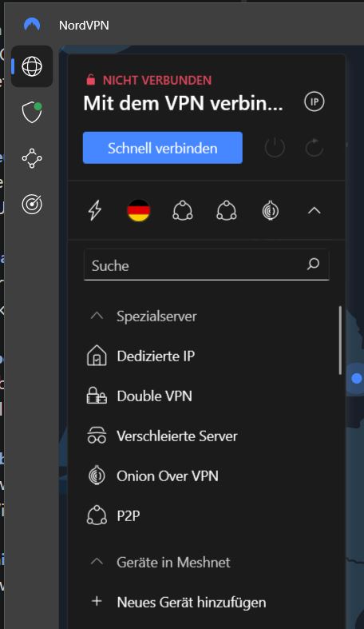Image resolution: width=364 pixels, height=629 pixels.
Task: Collapse the Geräte in Meshnet section
Action: coord(97,562)
